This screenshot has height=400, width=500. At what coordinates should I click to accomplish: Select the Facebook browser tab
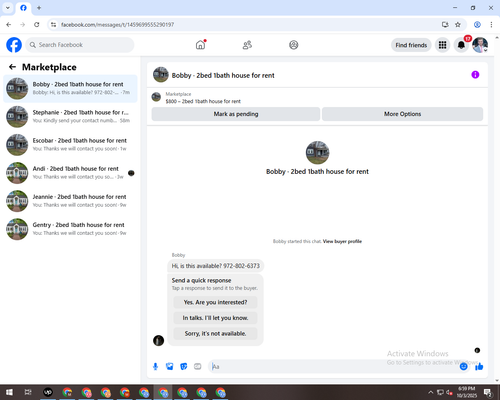click(23, 8)
